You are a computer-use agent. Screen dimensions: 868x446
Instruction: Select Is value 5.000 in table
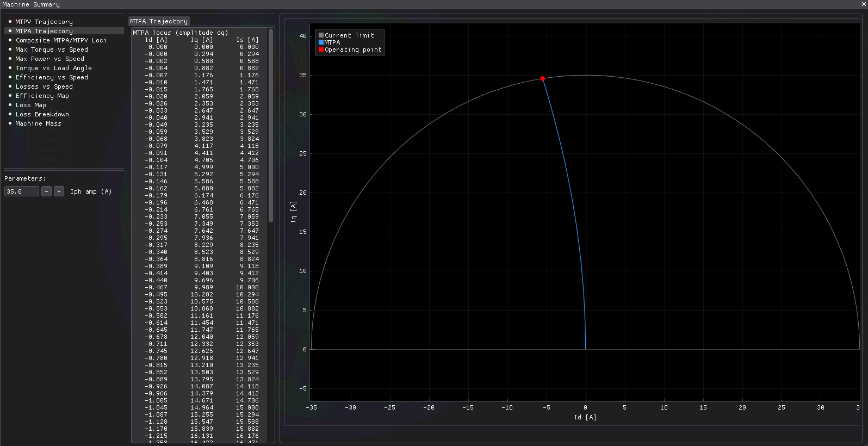(250, 167)
